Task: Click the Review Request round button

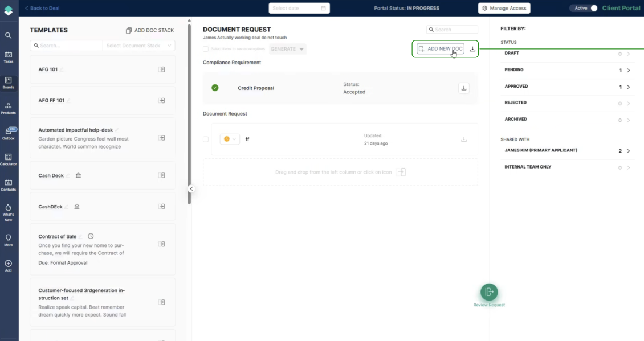Action: point(489,292)
